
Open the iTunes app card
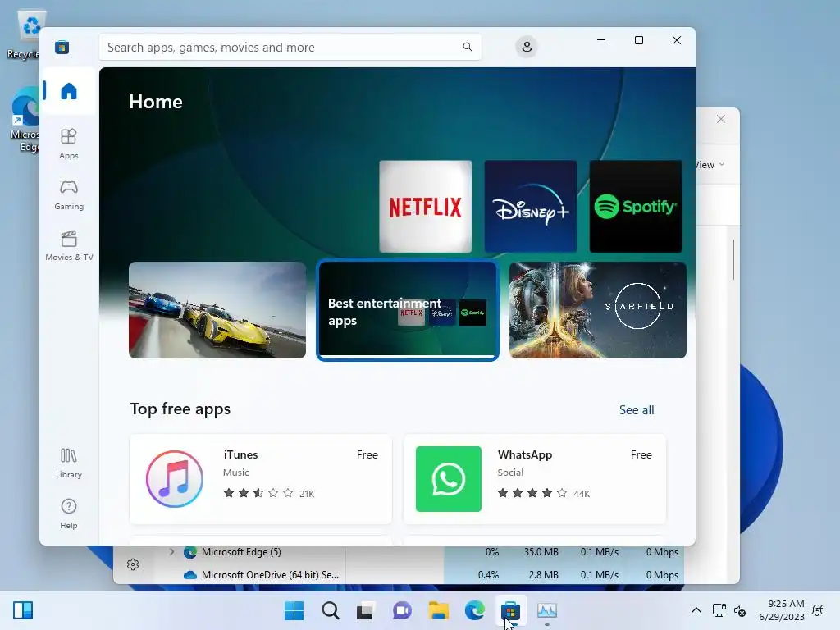pos(261,479)
